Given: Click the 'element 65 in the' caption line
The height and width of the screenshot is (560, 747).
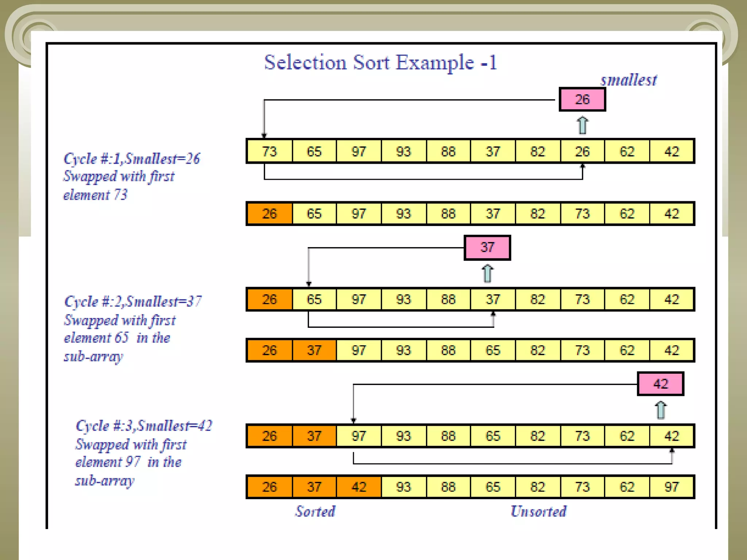Looking at the screenshot, I should (x=117, y=338).
